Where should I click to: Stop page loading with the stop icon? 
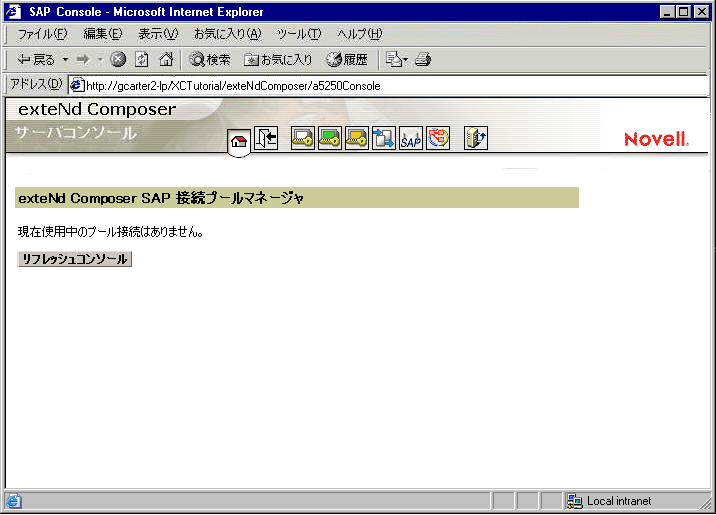click(x=118, y=59)
